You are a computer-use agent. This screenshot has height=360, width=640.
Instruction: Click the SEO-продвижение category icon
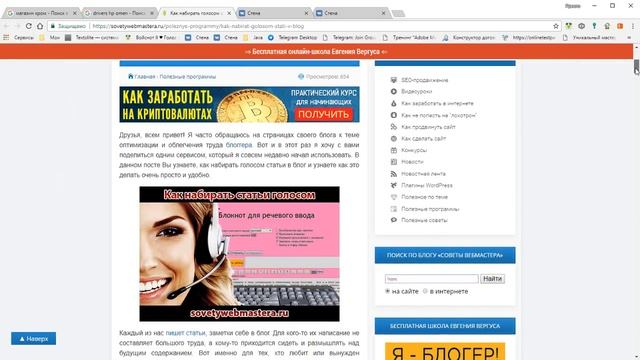[393, 80]
